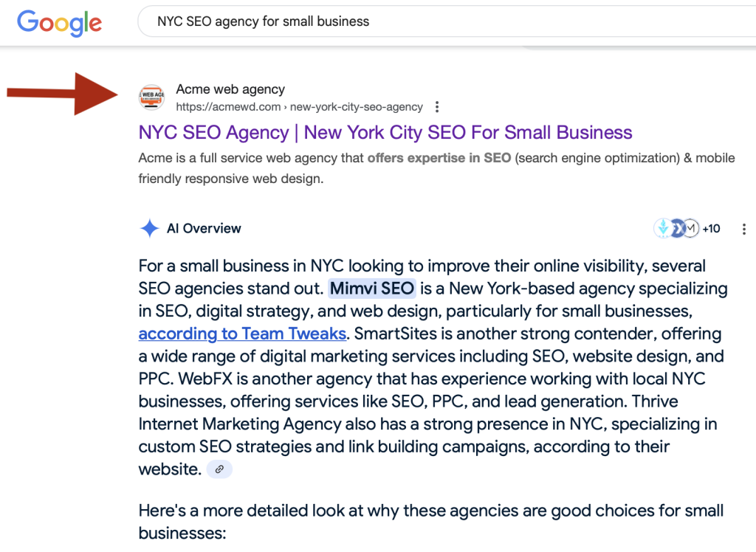This screenshot has width=756, height=552.
Task: Open "NYC SEO Agency | New York City SEO" result
Action: pos(385,132)
